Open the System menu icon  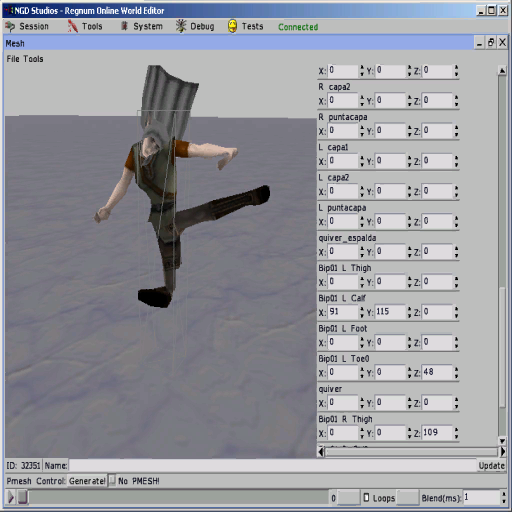[x=124, y=26]
